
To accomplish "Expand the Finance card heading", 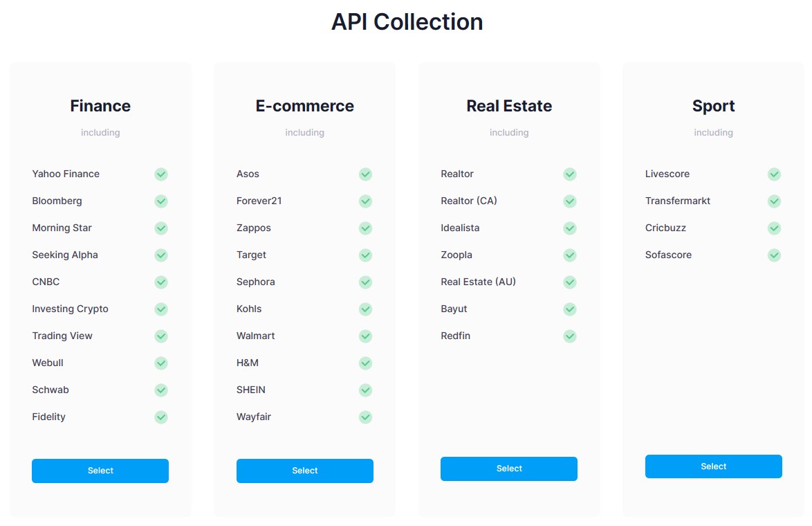I will tap(100, 106).
